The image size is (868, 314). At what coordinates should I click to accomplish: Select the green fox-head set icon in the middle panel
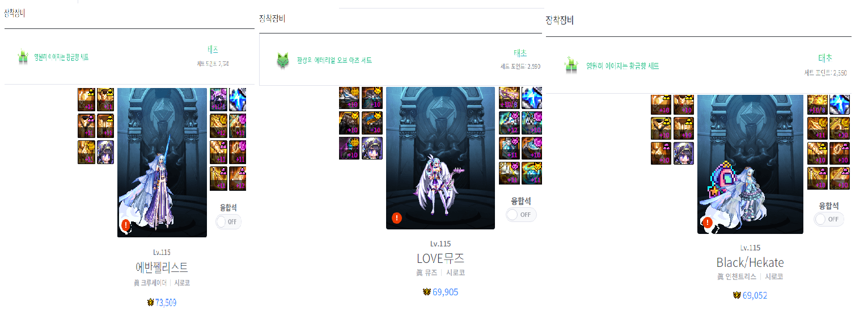(x=282, y=60)
